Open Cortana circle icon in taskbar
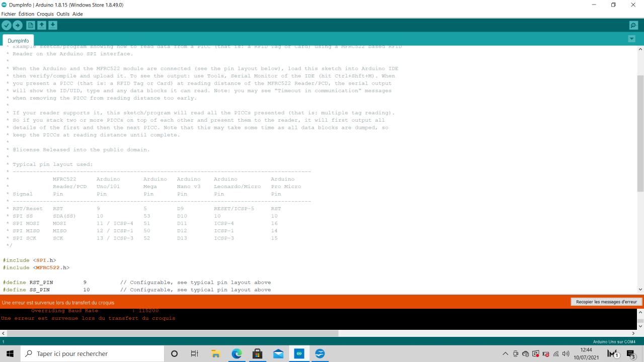This screenshot has width=644, height=362. point(174,354)
